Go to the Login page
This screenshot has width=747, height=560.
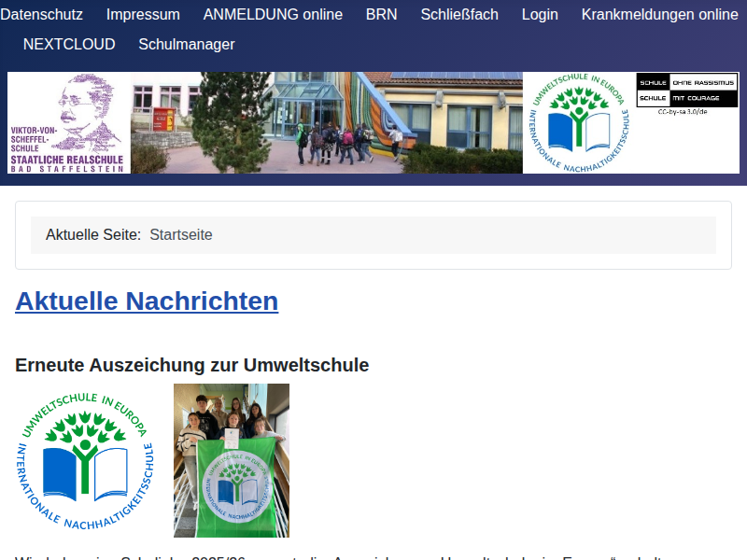tap(540, 15)
